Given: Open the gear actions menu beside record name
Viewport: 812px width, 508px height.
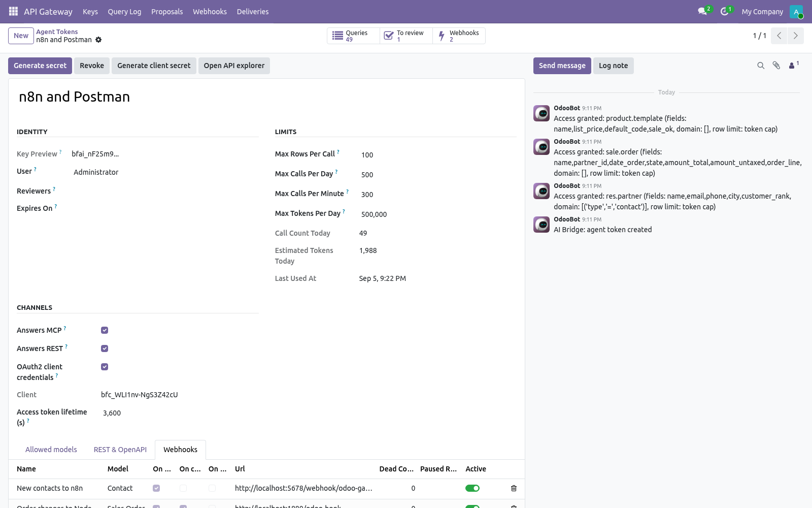Looking at the screenshot, I should click(x=98, y=40).
